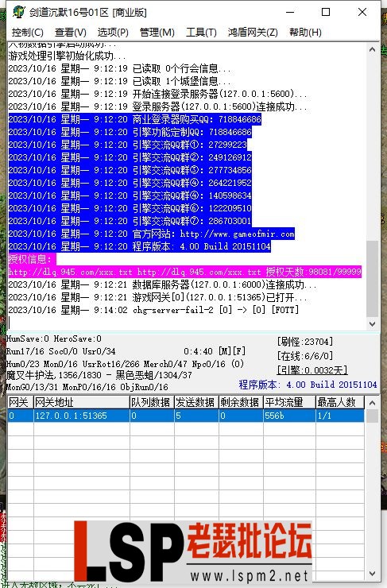
Task: Click the HumSave:0 HeroSave:0 status line
Action: (53, 339)
